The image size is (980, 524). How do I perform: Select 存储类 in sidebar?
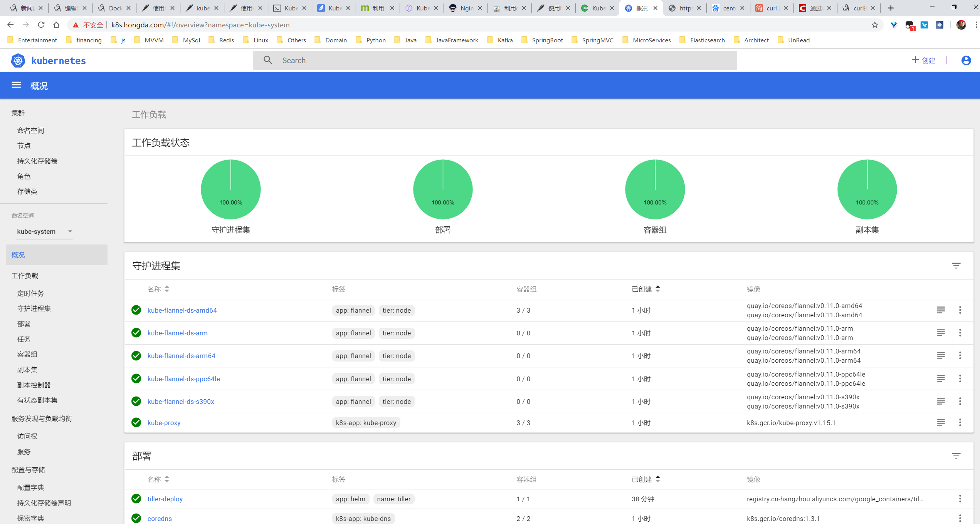[x=27, y=191]
